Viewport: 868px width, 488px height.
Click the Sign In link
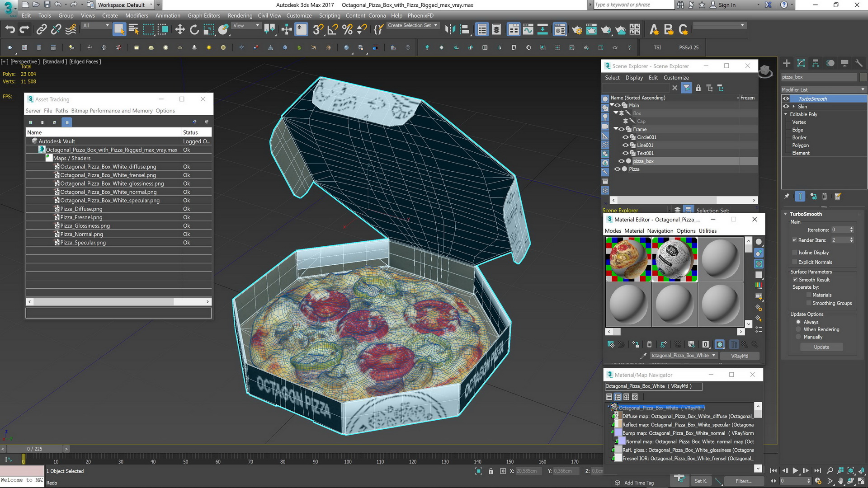tap(726, 5)
